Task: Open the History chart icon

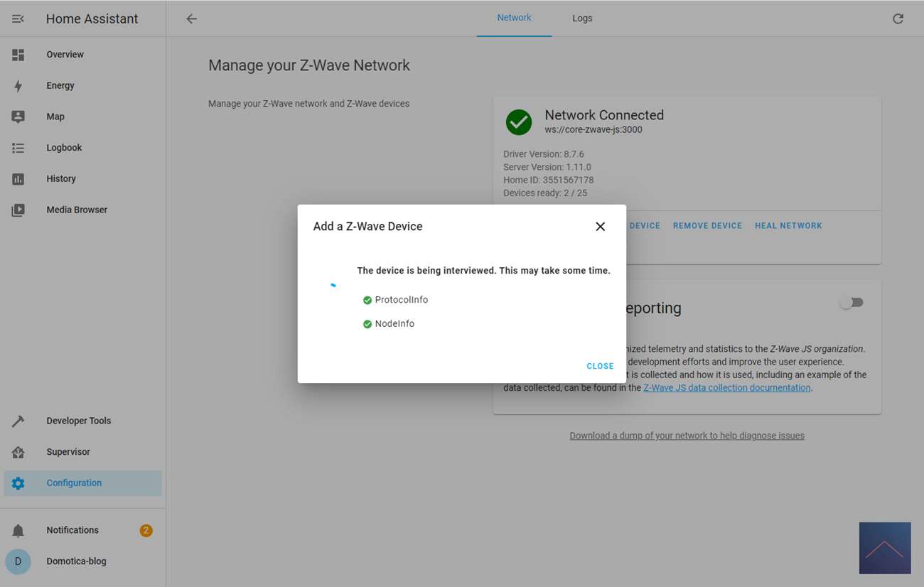Action: coord(18,179)
